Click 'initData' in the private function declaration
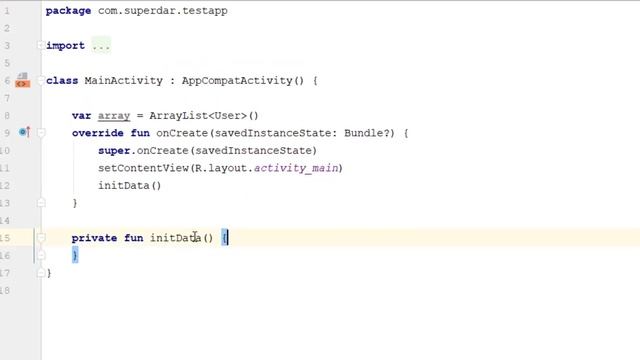The image size is (640, 360). tap(176, 238)
